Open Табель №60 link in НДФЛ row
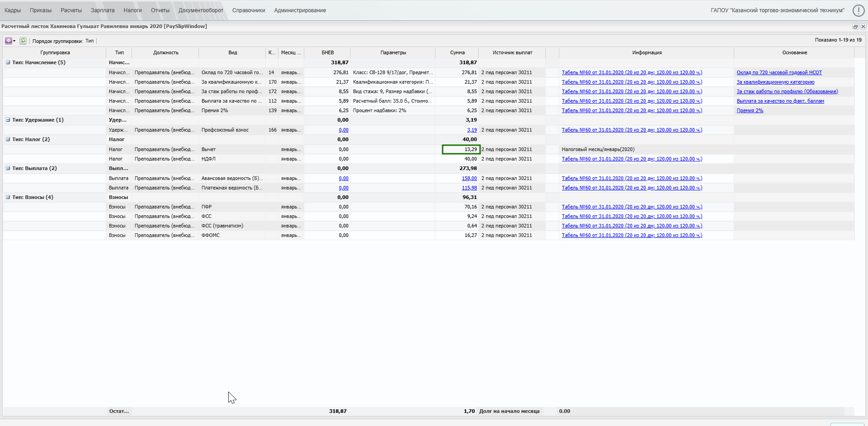 632,159
